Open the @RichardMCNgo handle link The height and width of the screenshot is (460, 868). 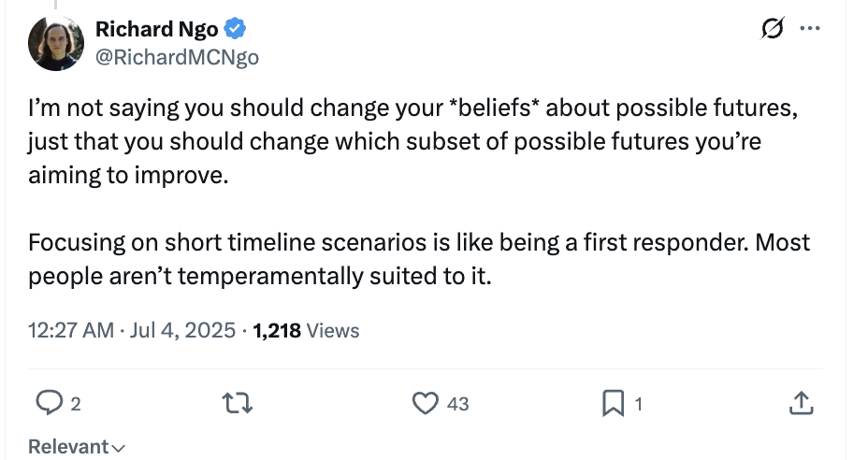177,57
